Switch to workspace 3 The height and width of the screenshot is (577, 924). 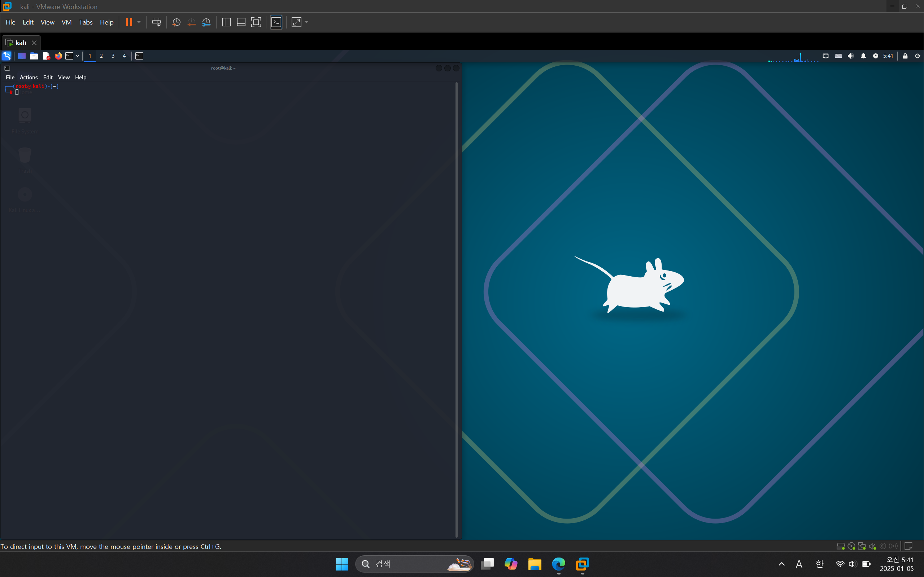[x=113, y=56]
